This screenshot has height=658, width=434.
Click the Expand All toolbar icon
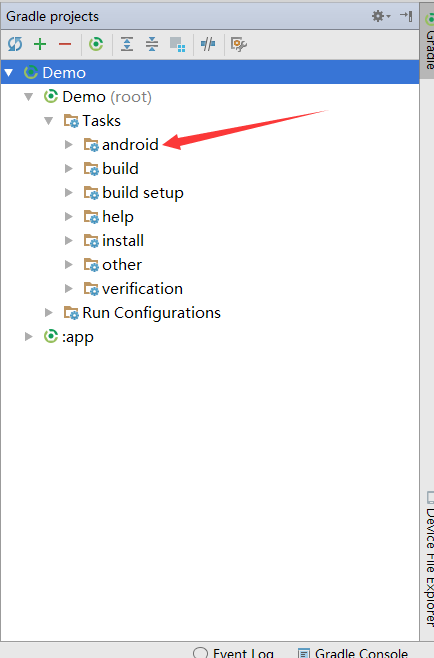(127, 44)
